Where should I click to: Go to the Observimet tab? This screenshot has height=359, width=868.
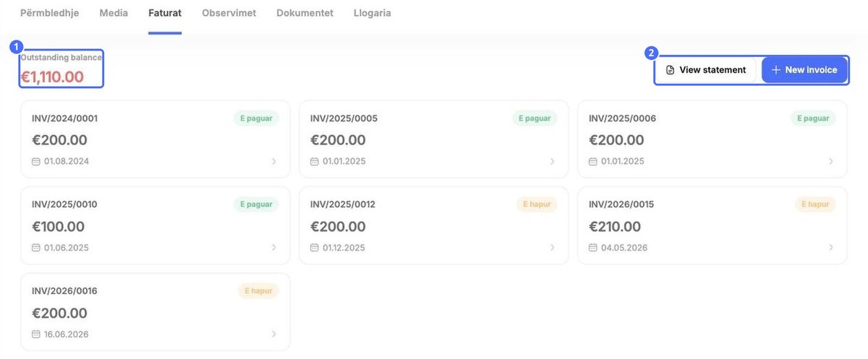(229, 13)
